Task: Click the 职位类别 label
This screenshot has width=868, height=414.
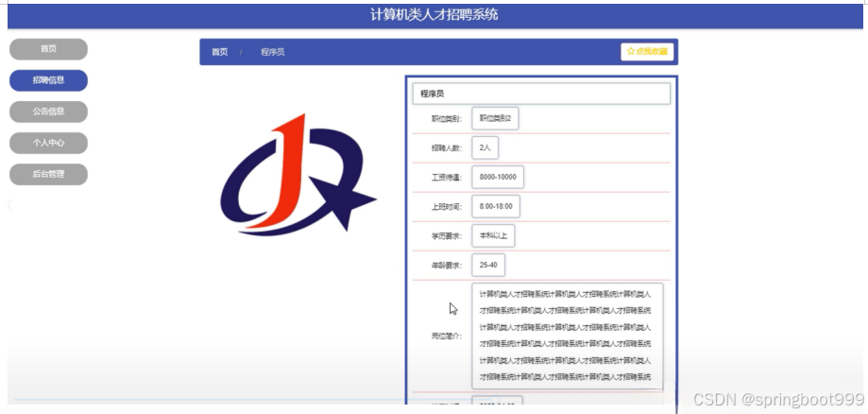Action: tap(447, 118)
